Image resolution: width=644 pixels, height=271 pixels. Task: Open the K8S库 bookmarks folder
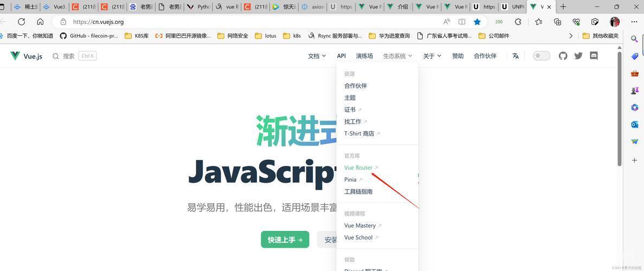137,36
